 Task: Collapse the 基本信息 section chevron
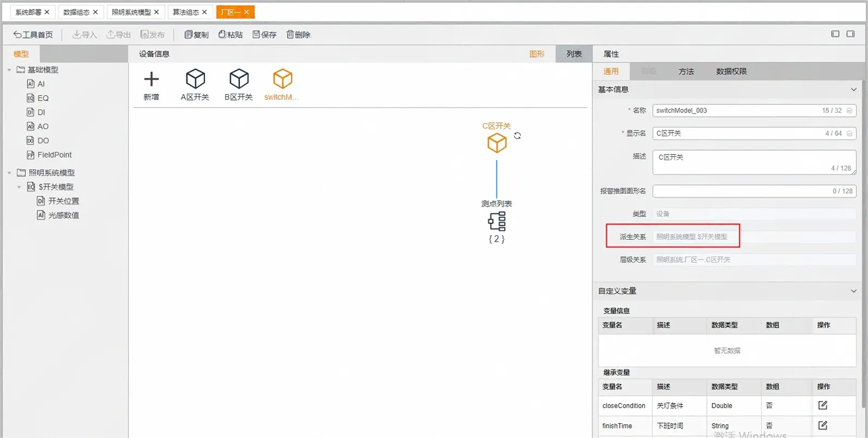[854, 89]
